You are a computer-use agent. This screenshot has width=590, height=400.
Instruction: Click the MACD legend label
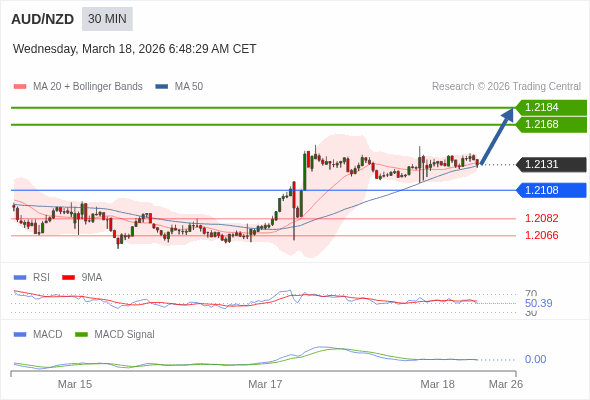point(48,335)
